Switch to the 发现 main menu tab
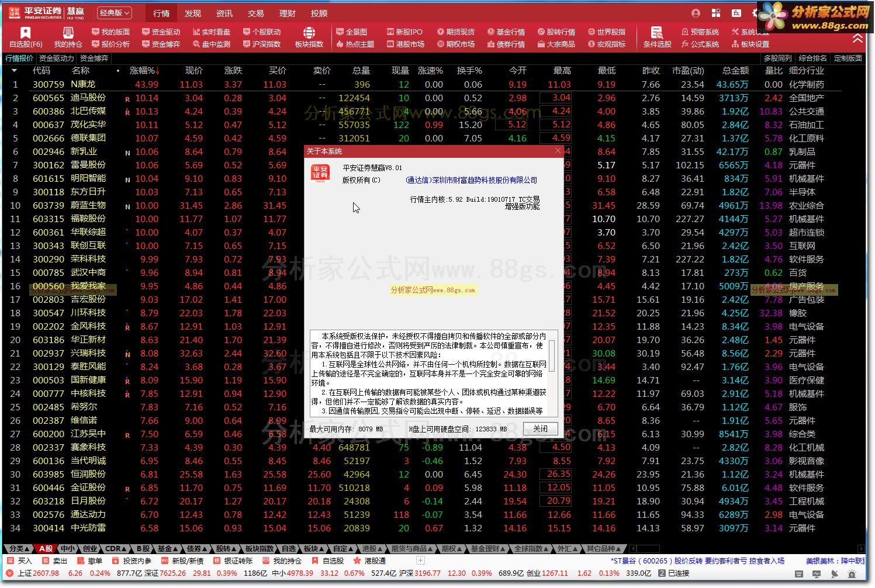This screenshot has height=588, width=875. pyautogui.click(x=193, y=13)
